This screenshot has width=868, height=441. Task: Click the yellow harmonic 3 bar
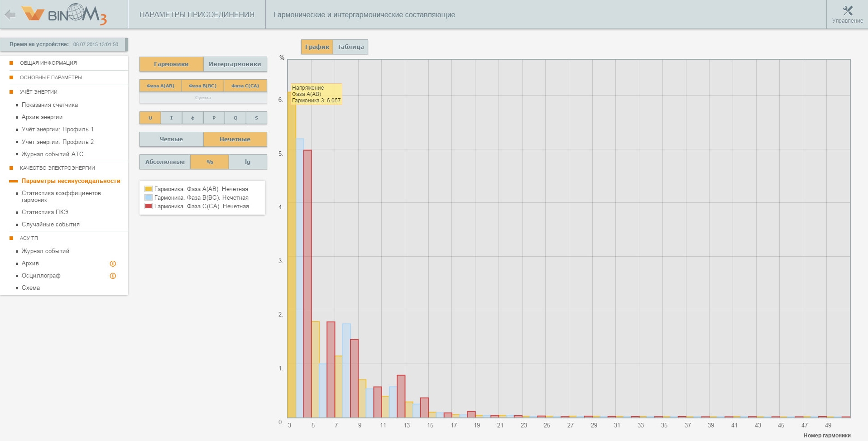pyautogui.click(x=292, y=254)
